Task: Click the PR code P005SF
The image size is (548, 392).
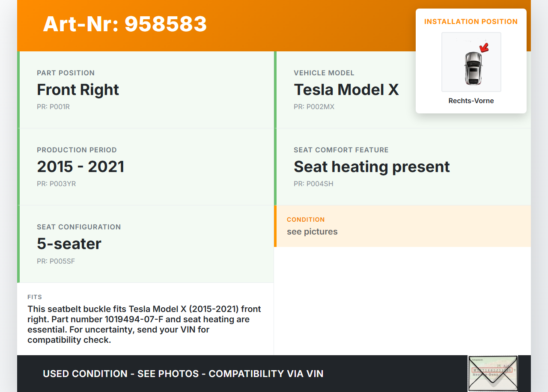Action: tap(56, 261)
